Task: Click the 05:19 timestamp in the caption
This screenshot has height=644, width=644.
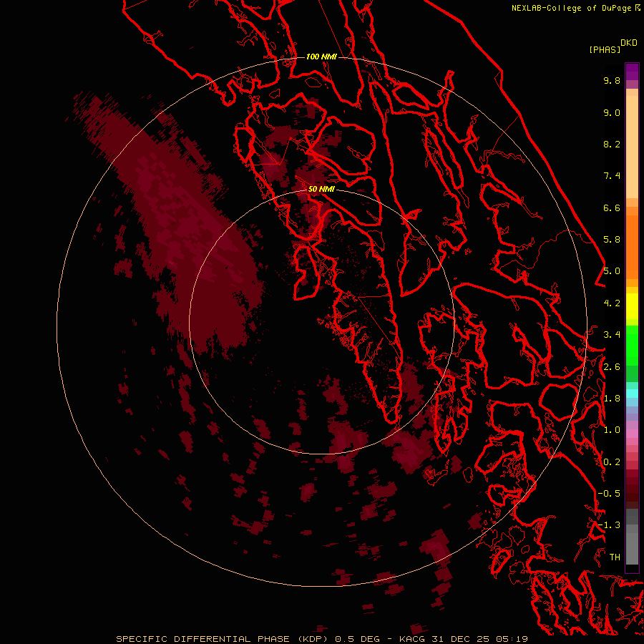Action: tap(512, 639)
